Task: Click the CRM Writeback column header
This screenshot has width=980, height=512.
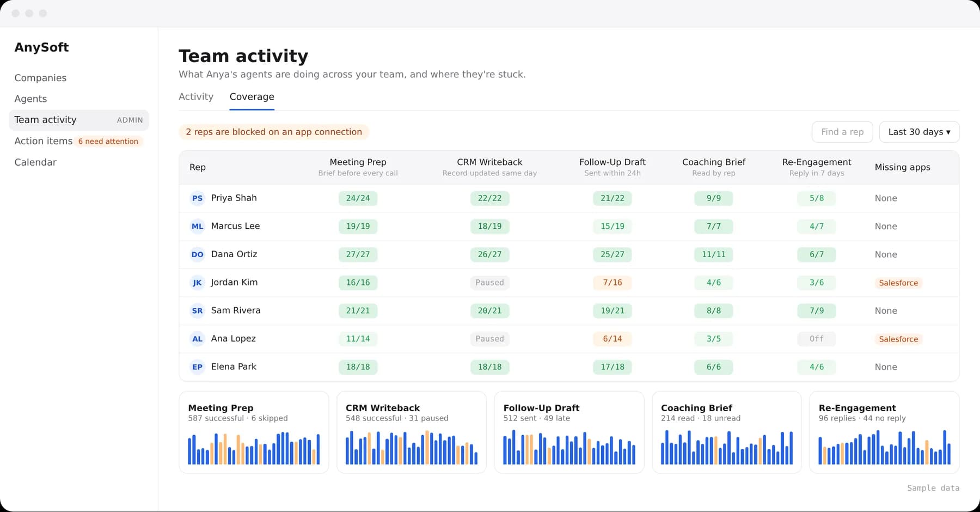Action: click(489, 167)
